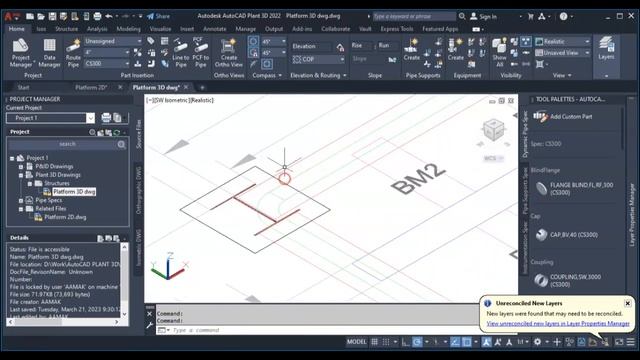Click the Open file icon in quick access toolbar
The width and height of the screenshot is (640, 360).
click(x=41, y=16)
